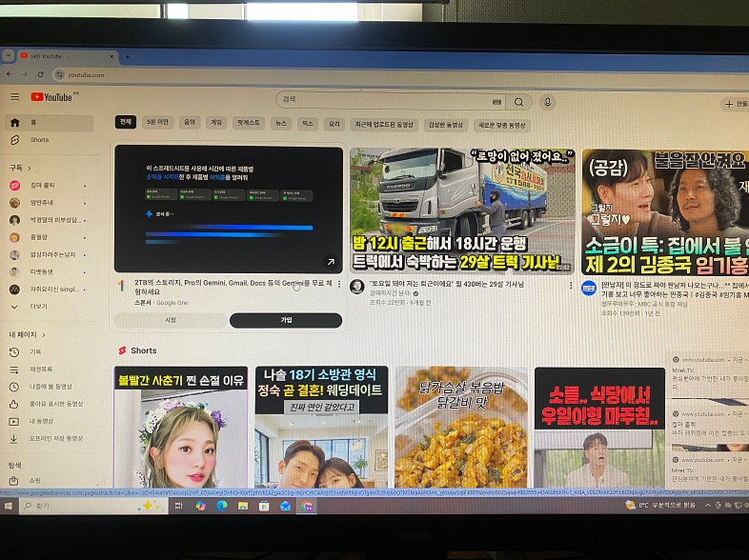The height and width of the screenshot is (560, 749).
Task: Switch to the 전체 chip tab
Action: [126, 123]
